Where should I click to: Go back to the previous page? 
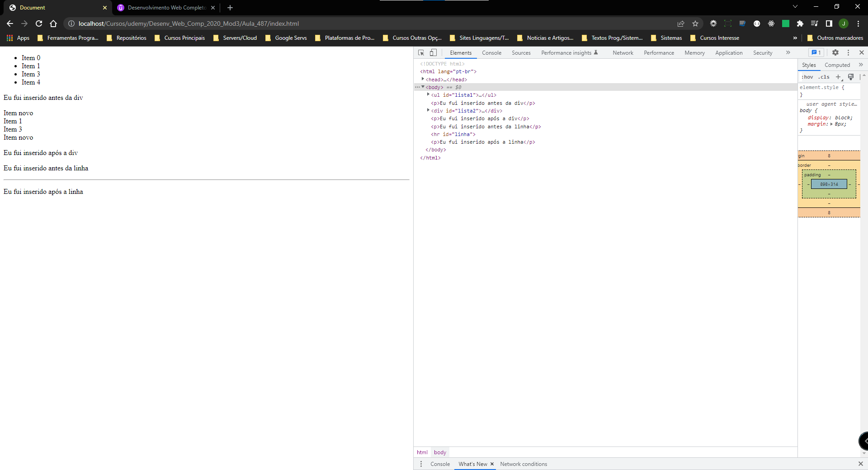10,23
